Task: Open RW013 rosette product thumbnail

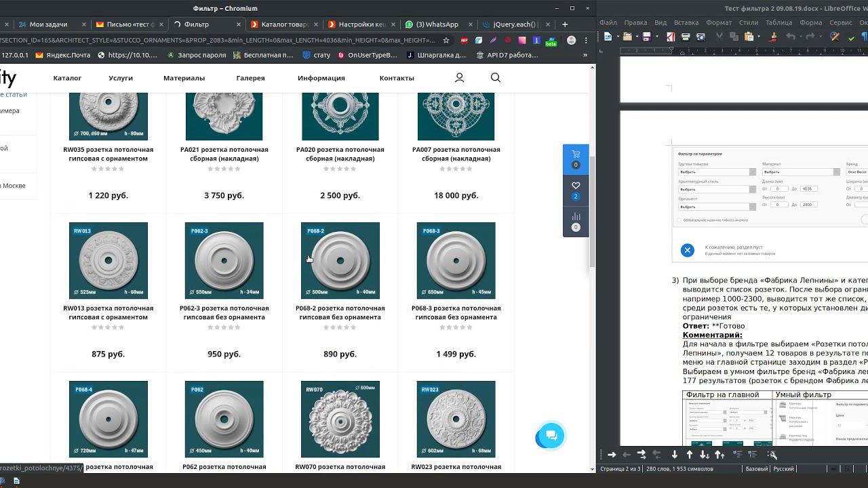Action: pos(108,260)
